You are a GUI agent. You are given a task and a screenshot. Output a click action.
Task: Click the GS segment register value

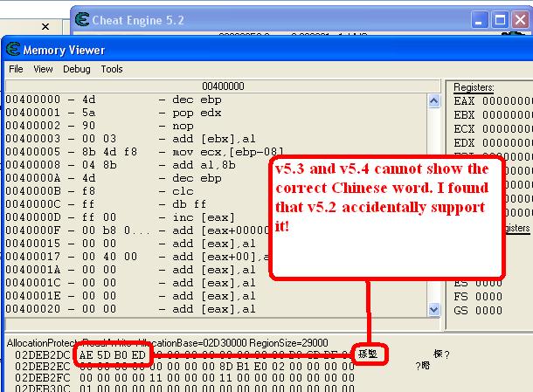(x=488, y=311)
